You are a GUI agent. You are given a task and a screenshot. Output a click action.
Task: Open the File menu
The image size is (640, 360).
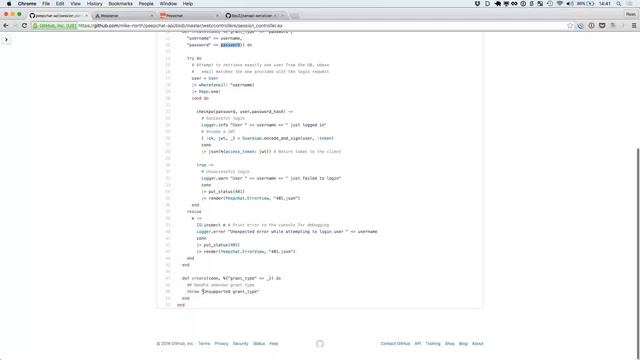pos(46,4)
